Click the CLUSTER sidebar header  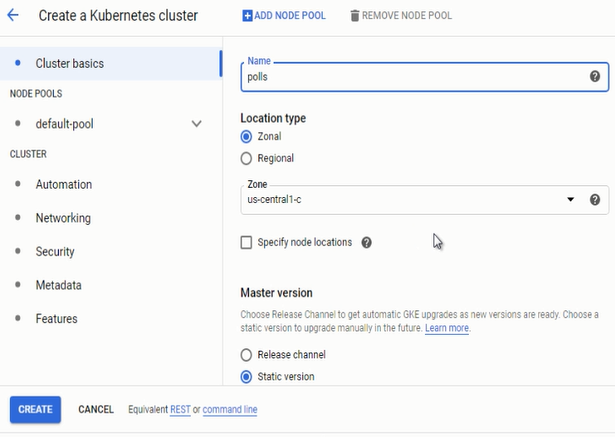tap(28, 154)
